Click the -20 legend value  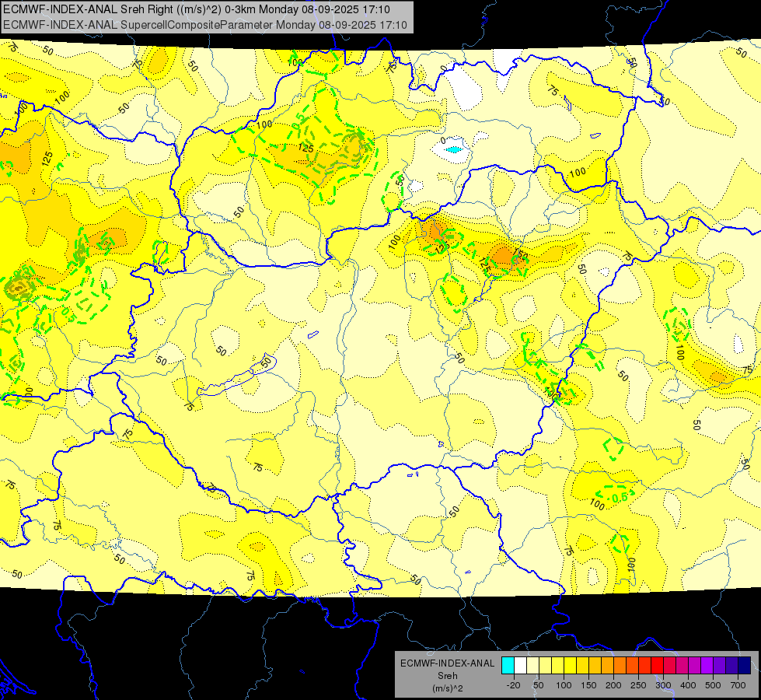pyautogui.click(x=513, y=685)
